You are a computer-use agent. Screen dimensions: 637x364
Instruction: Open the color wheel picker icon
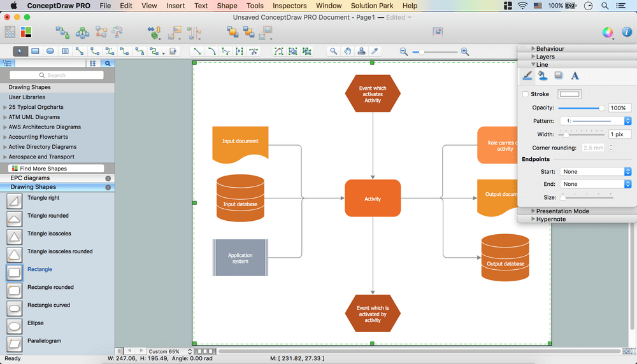click(x=608, y=32)
